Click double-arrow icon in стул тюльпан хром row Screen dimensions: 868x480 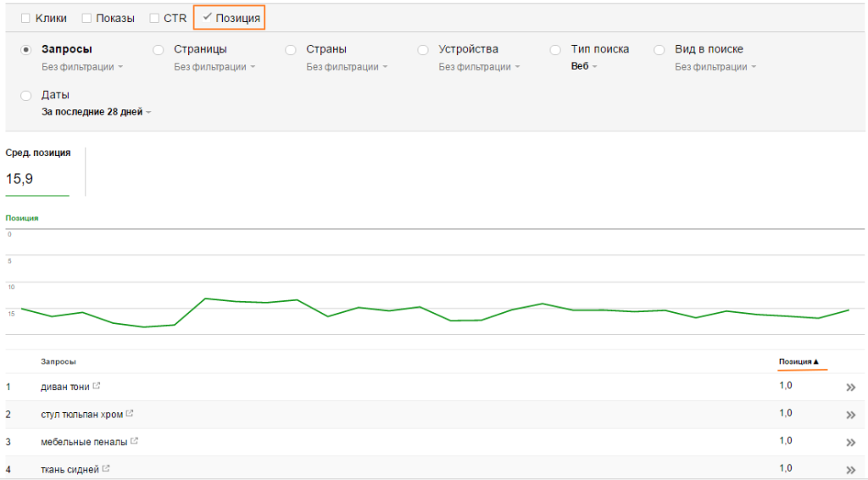(851, 415)
